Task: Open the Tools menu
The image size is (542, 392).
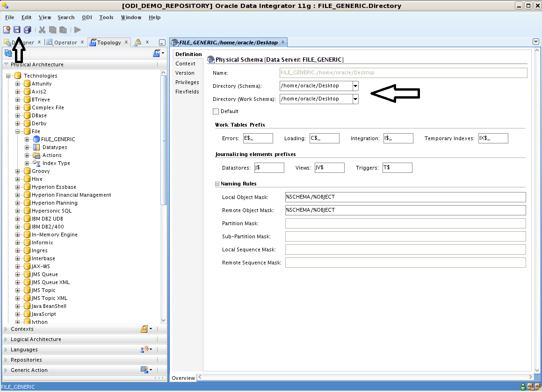Action: point(106,17)
